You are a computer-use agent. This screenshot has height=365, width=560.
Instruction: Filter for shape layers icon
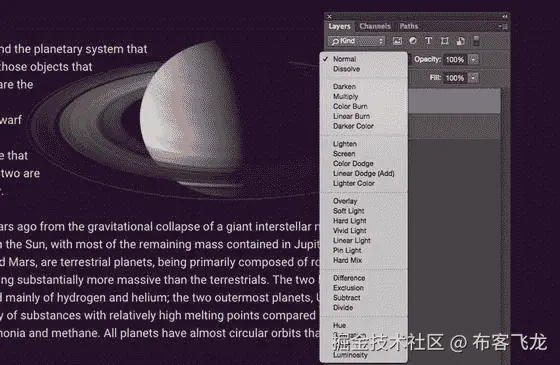click(445, 41)
